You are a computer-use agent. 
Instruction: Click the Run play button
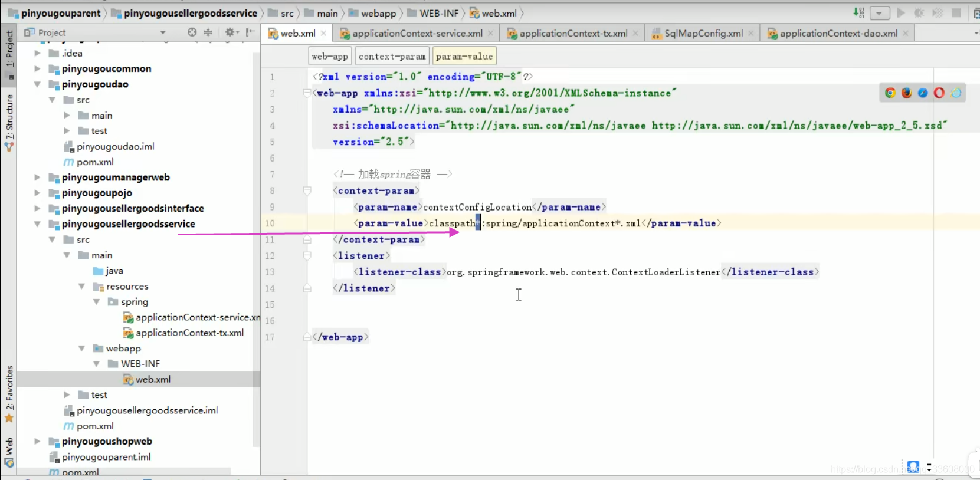click(x=900, y=13)
